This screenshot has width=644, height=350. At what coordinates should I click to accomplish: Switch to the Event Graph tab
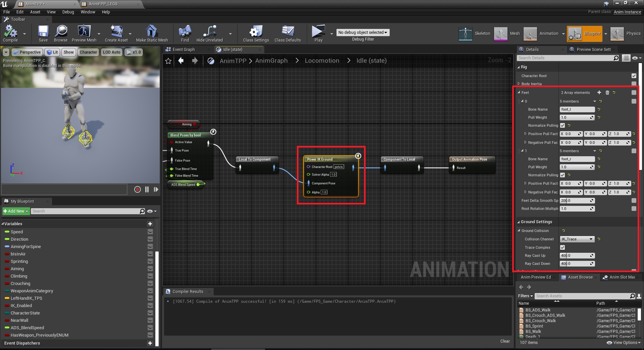[x=183, y=49]
